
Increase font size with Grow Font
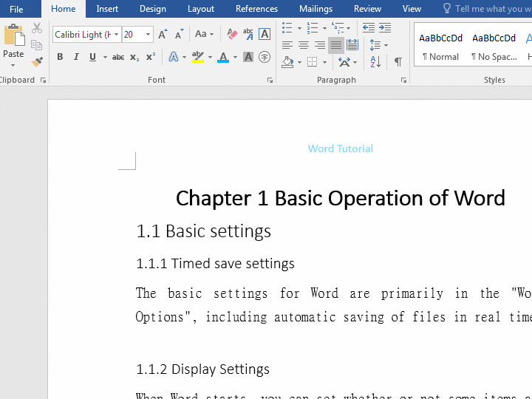pos(163,34)
